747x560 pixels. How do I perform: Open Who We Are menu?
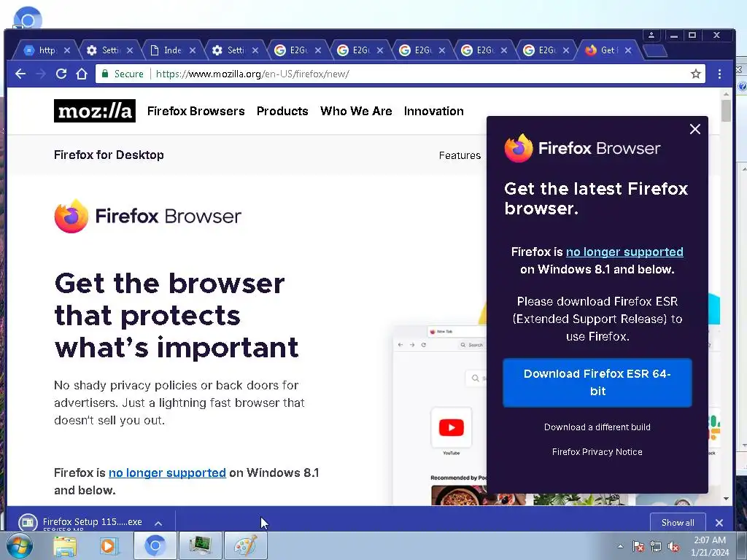(x=356, y=111)
